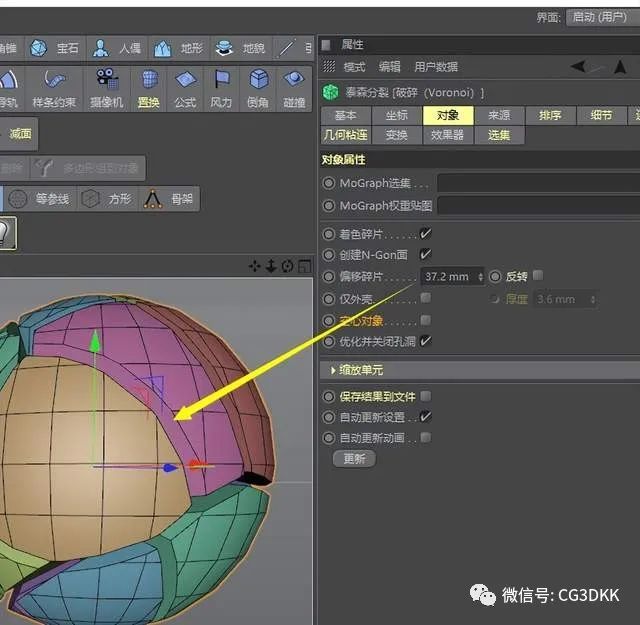Add the 摄像机 camera deformer
This screenshot has height=625, width=640.
107,89
